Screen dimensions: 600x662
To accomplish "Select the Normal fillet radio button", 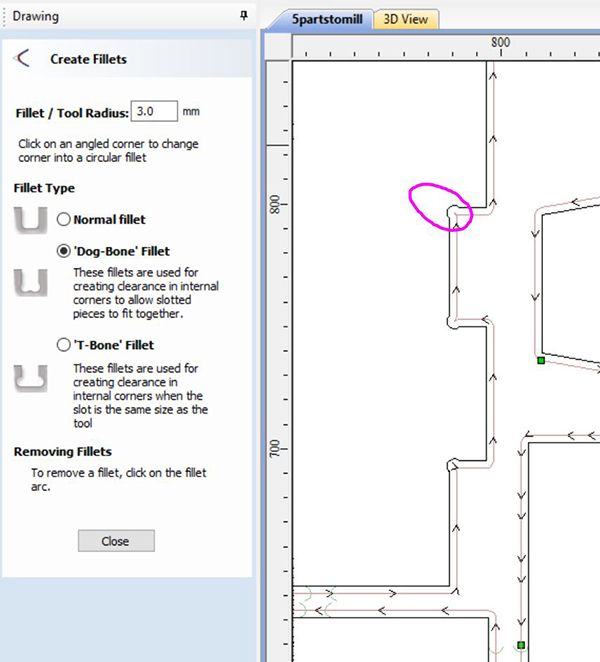I will (63, 220).
